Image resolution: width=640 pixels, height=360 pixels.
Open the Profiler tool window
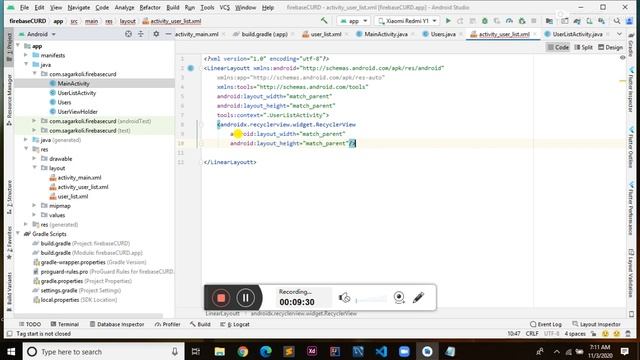tap(167, 324)
